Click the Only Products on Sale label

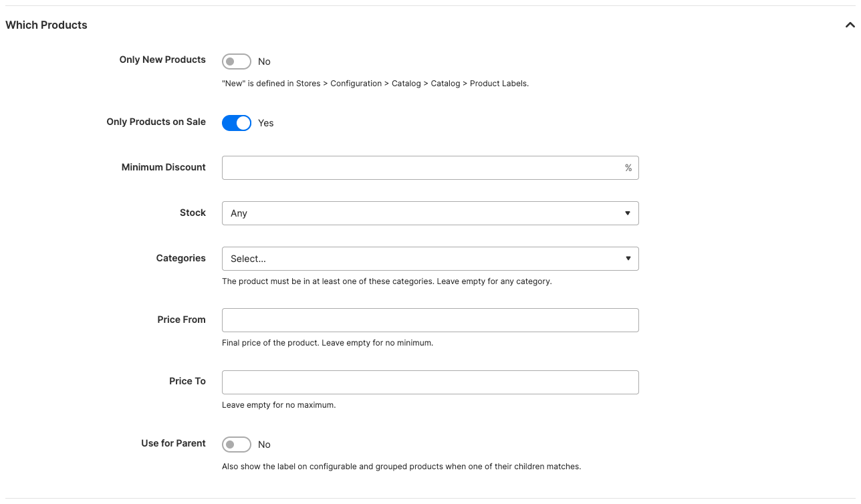click(156, 122)
